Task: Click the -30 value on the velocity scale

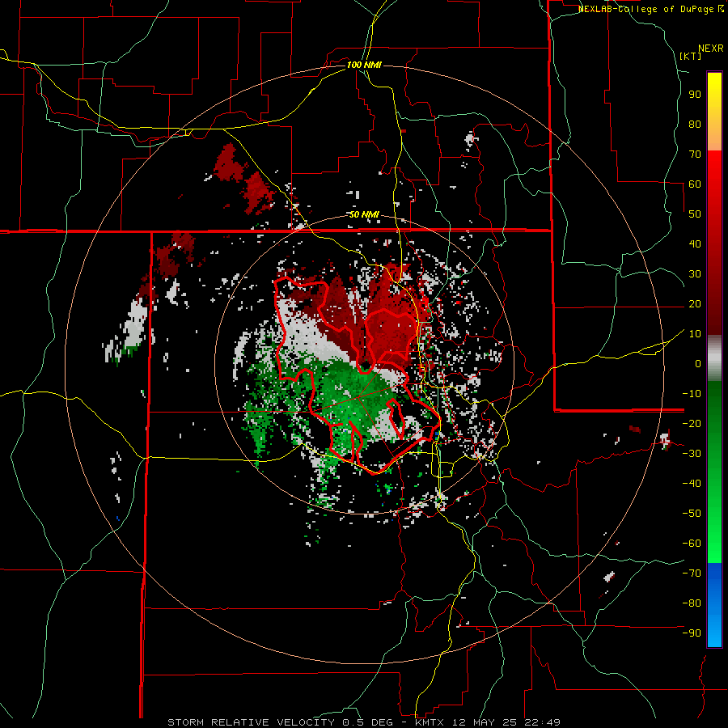Action: [x=692, y=454]
